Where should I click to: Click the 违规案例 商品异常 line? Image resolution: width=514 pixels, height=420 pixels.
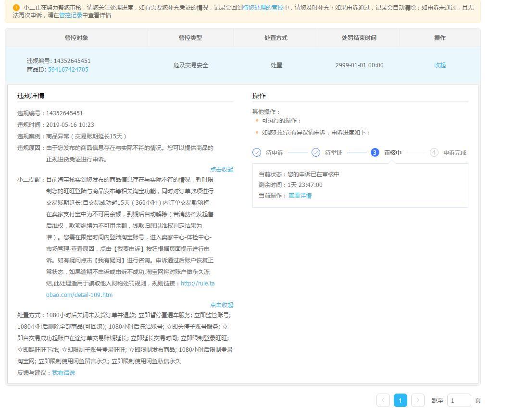72,136
